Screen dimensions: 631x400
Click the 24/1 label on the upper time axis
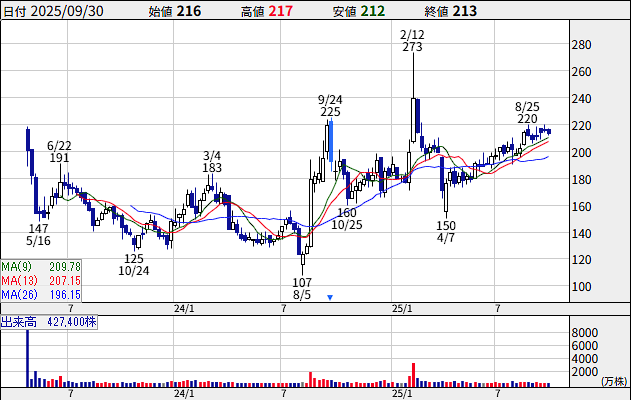pos(184,309)
